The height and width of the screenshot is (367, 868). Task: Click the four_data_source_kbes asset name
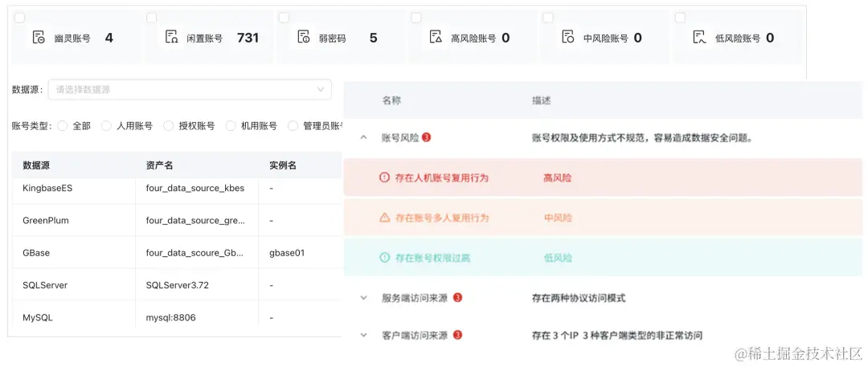pos(195,188)
